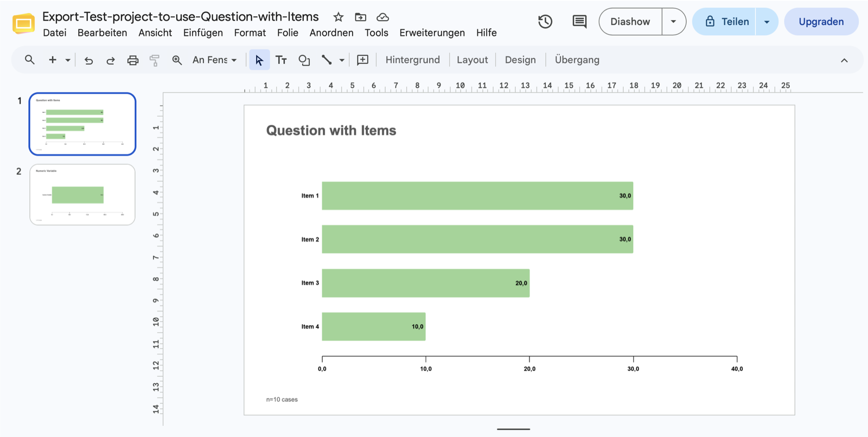Click the presentation title field
The height and width of the screenshot is (437, 868).
[x=181, y=17]
